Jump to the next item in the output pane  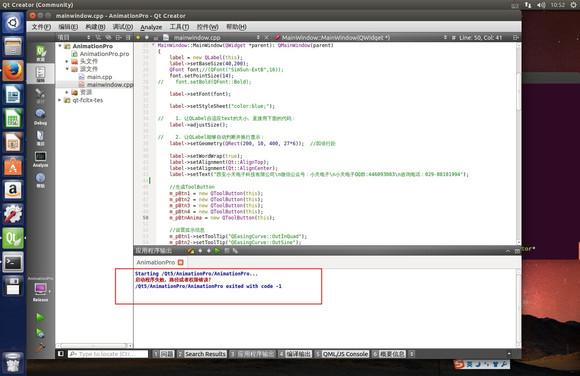209,251
